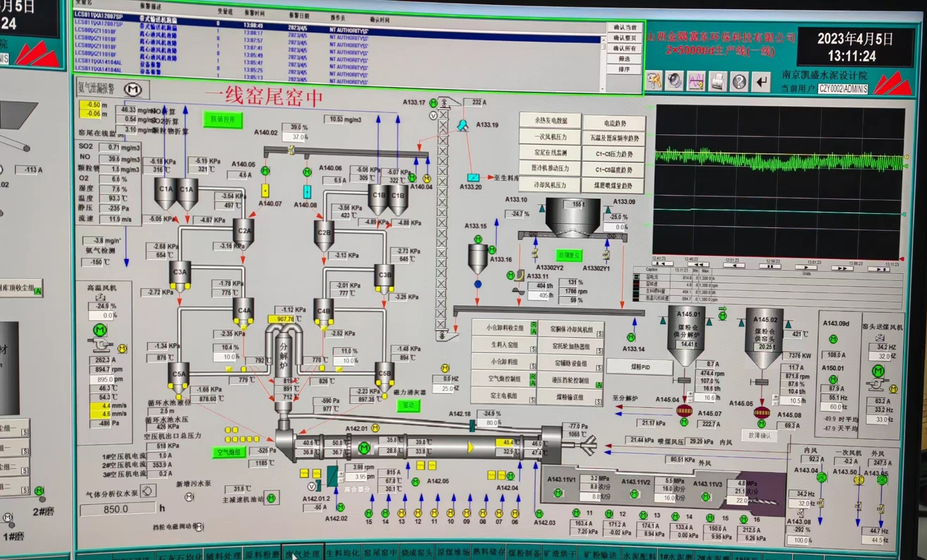The width and height of the screenshot is (927, 560).
Task: Click the A145.04 coal feeder rotor icon
Action: pos(684,411)
